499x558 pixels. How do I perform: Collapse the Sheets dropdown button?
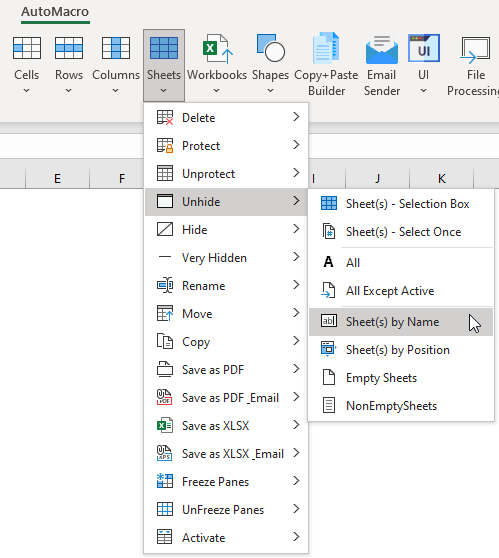tap(164, 65)
